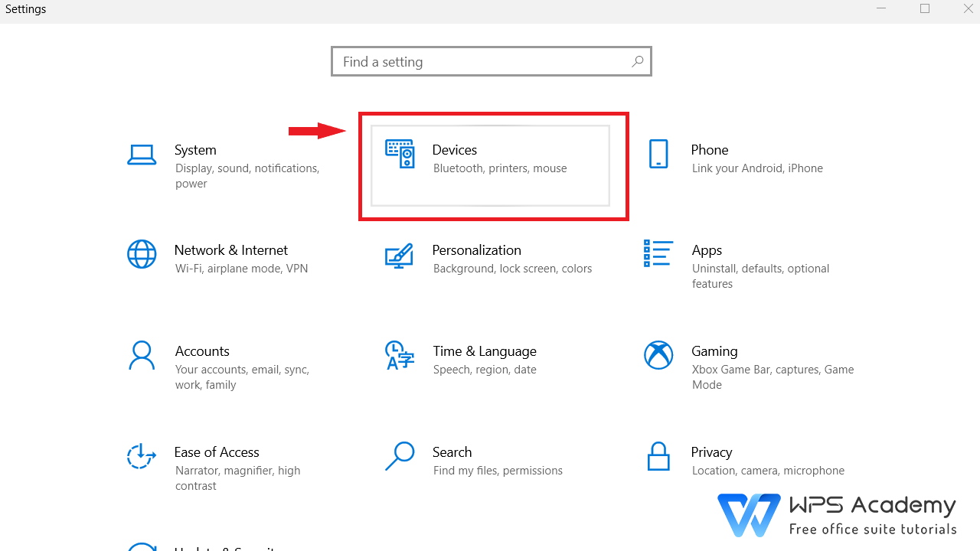Select the Personalization paintbrush icon

click(399, 256)
